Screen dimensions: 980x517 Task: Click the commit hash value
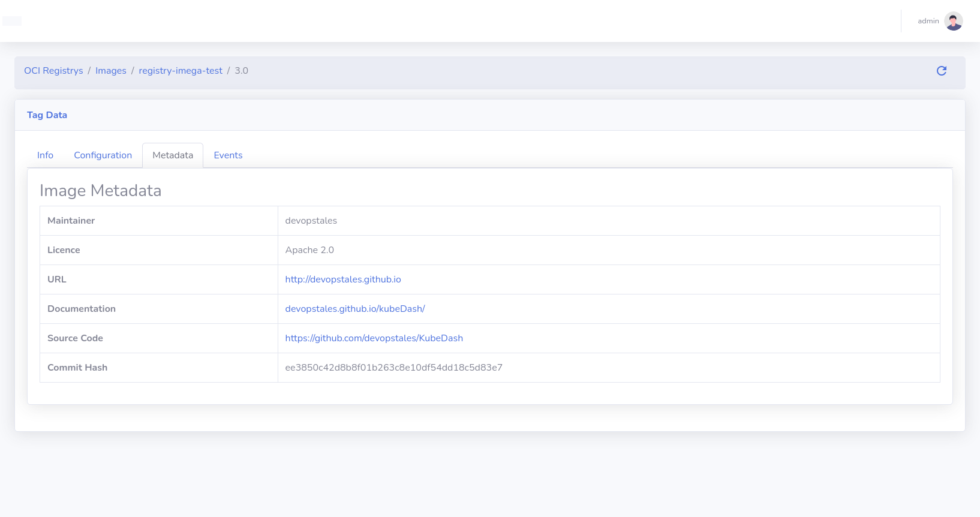click(393, 368)
